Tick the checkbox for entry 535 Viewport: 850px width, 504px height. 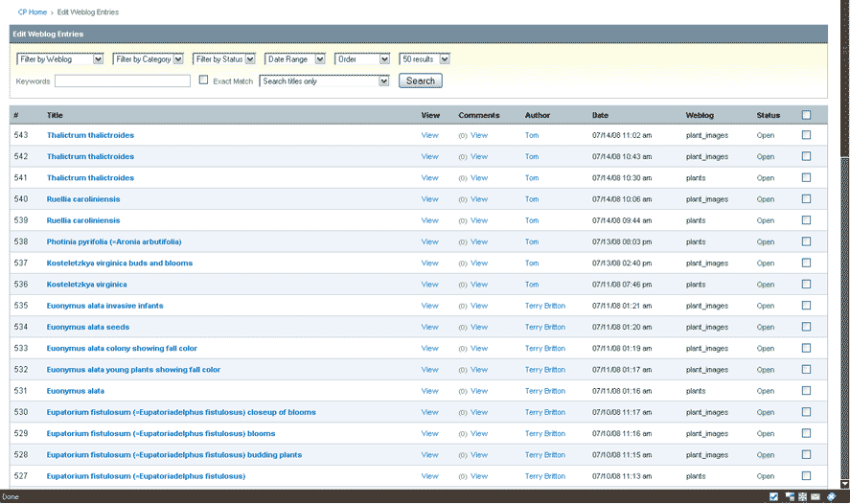tap(806, 306)
